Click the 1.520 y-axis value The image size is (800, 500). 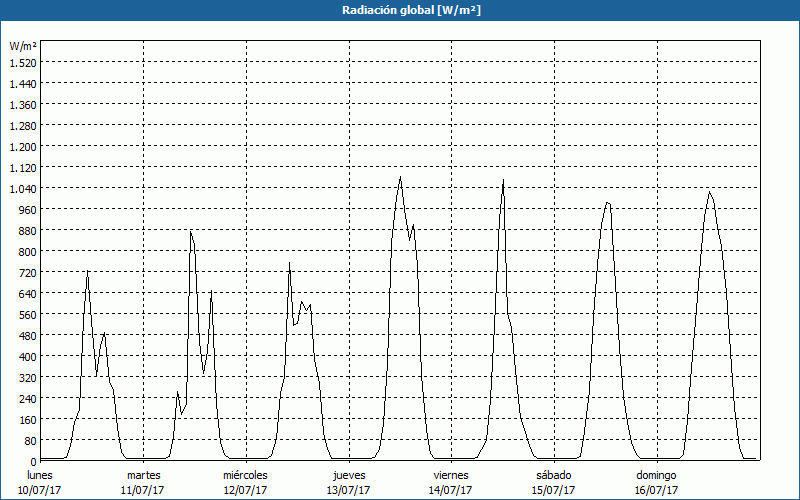[x=22, y=62]
